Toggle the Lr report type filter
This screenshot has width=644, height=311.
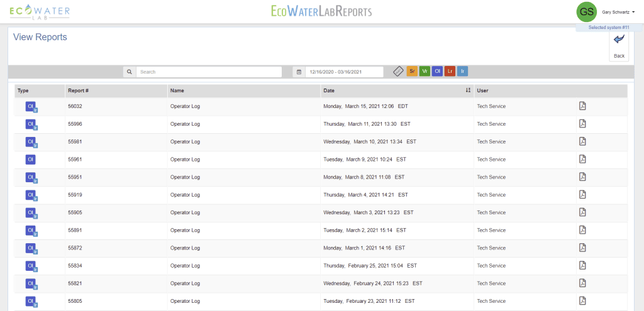(450, 72)
